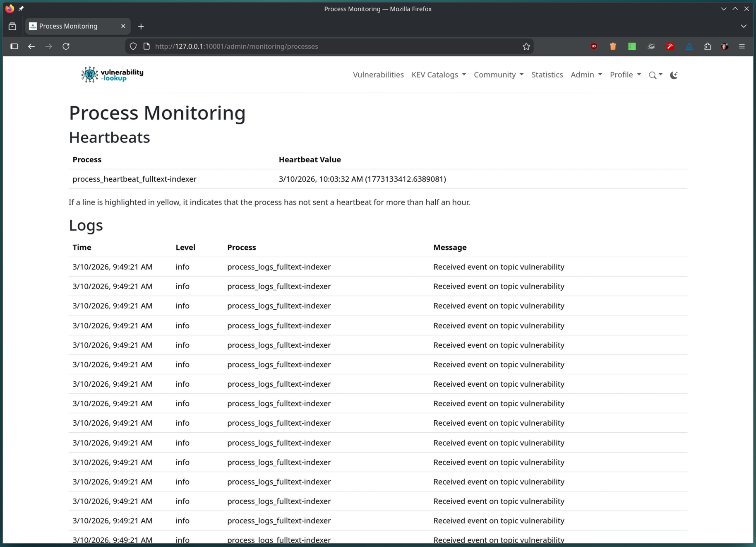Toggle dark mode with the moon icon
756x547 pixels.
click(x=674, y=75)
